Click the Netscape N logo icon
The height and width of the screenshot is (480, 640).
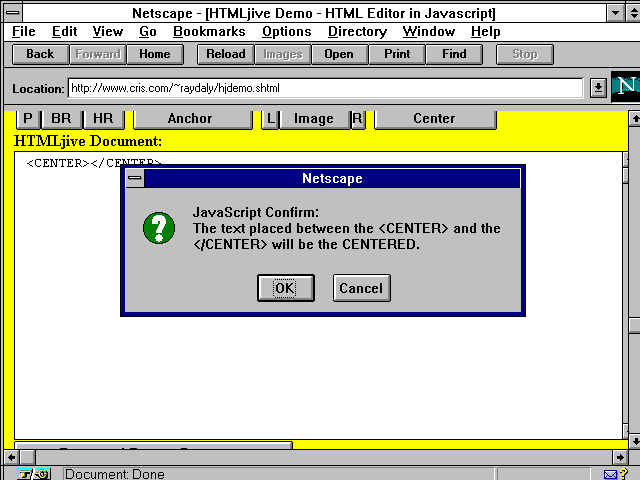[626, 87]
